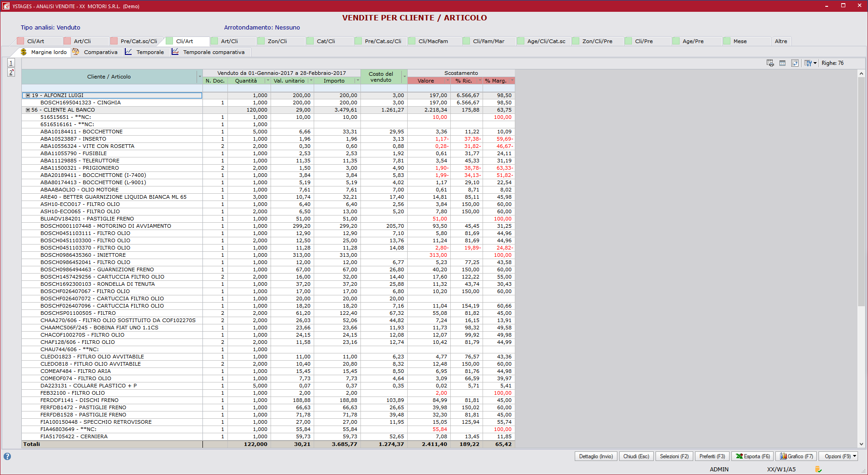The width and height of the screenshot is (868, 475).
Task: Click the Dettaglio (Invio) button
Action: coord(596,456)
